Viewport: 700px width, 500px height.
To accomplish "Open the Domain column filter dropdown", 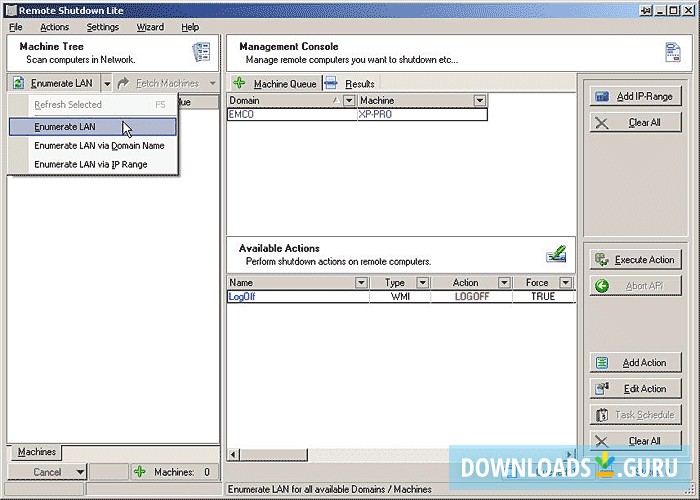I will click(x=349, y=100).
